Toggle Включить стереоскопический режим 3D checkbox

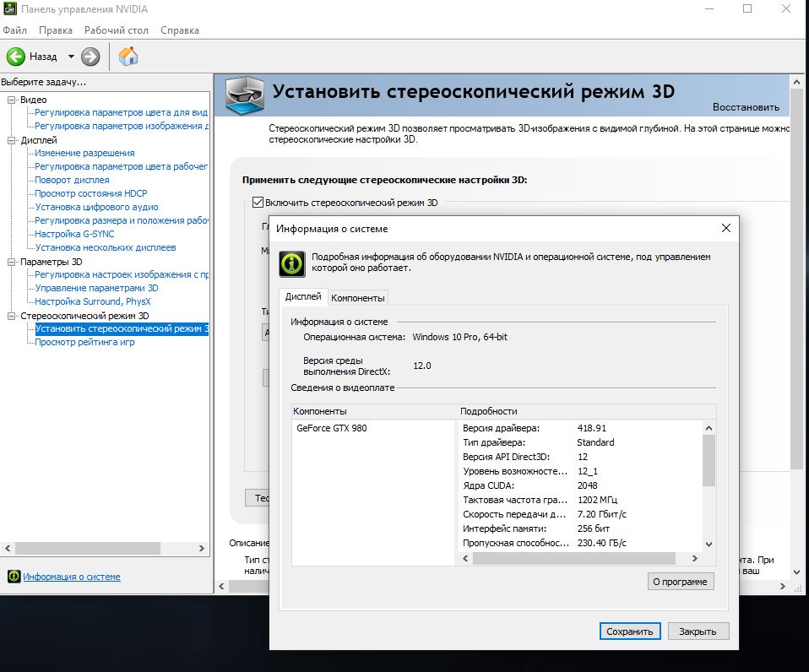(x=258, y=202)
